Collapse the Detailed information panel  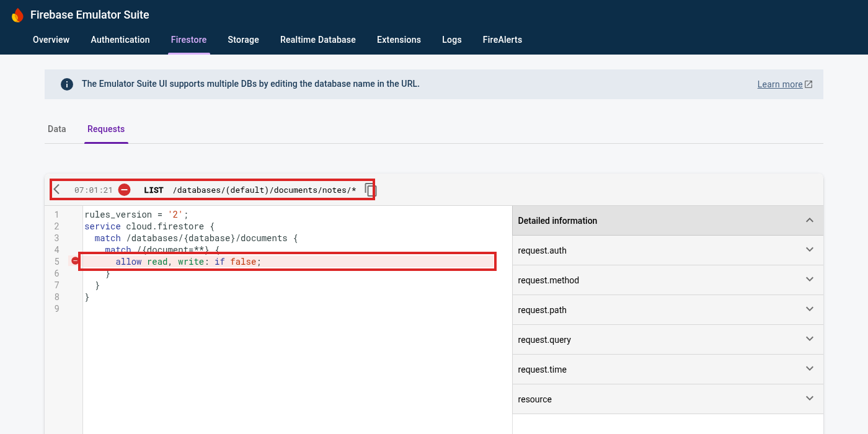(809, 220)
